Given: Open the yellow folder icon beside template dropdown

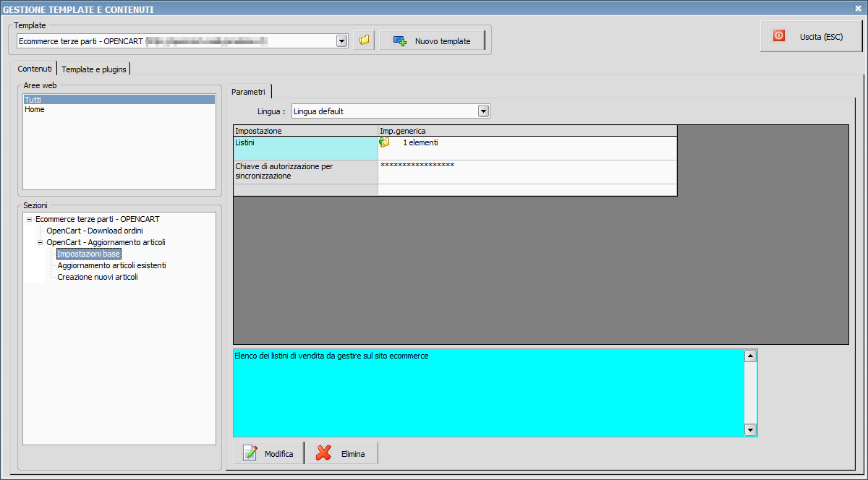Looking at the screenshot, I should coord(364,40).
